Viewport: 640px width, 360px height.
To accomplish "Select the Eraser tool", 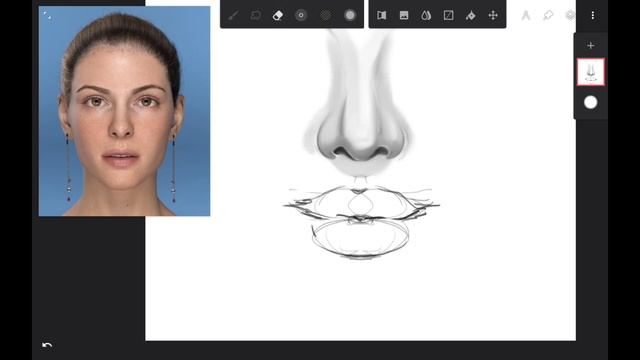I will (278, 16).
